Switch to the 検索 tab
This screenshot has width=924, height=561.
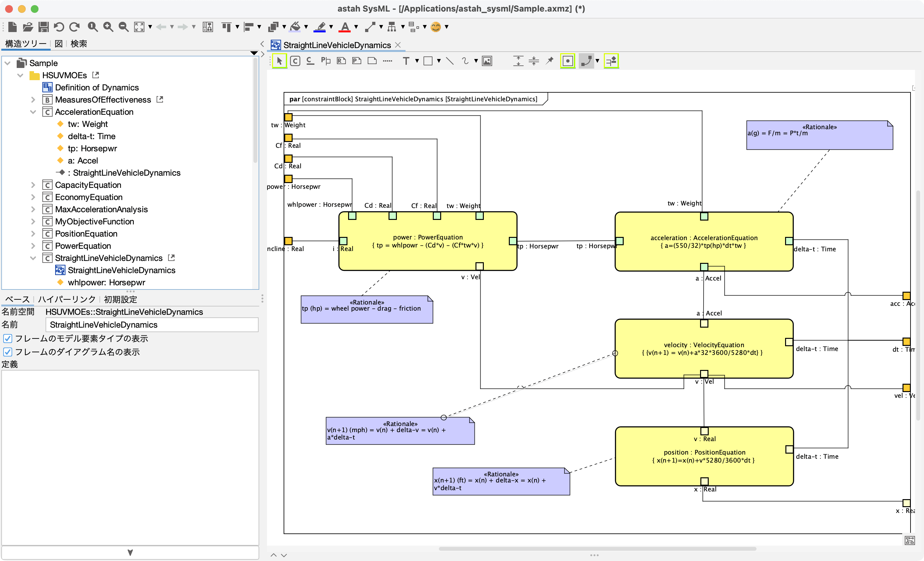point(79,44)
